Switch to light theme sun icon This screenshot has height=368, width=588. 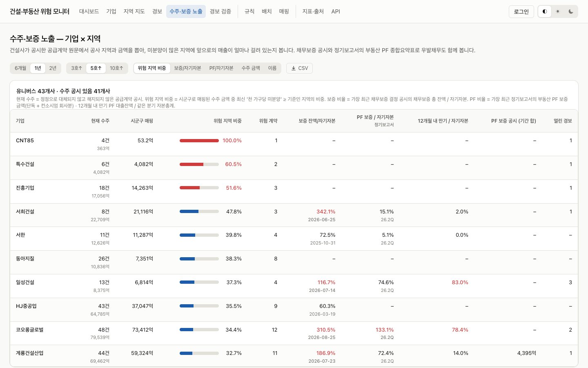coord(558,11)
